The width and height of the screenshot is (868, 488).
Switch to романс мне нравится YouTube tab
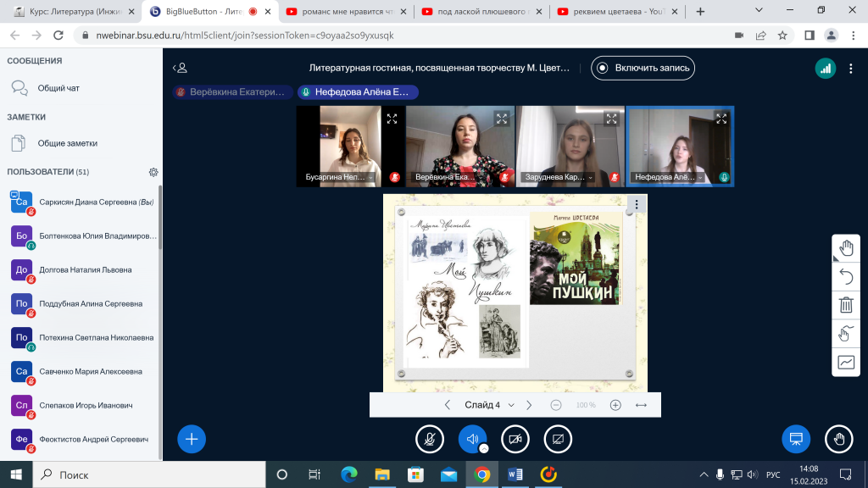click(346, 12)
